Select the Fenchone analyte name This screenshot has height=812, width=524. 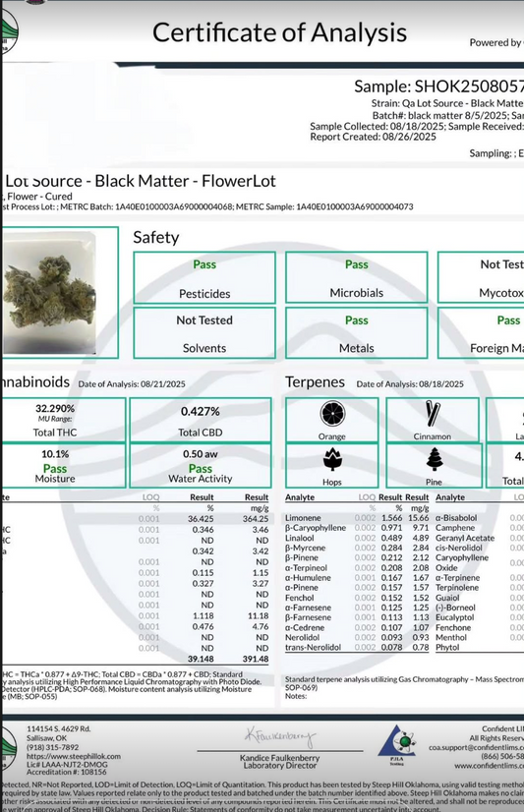453,627
